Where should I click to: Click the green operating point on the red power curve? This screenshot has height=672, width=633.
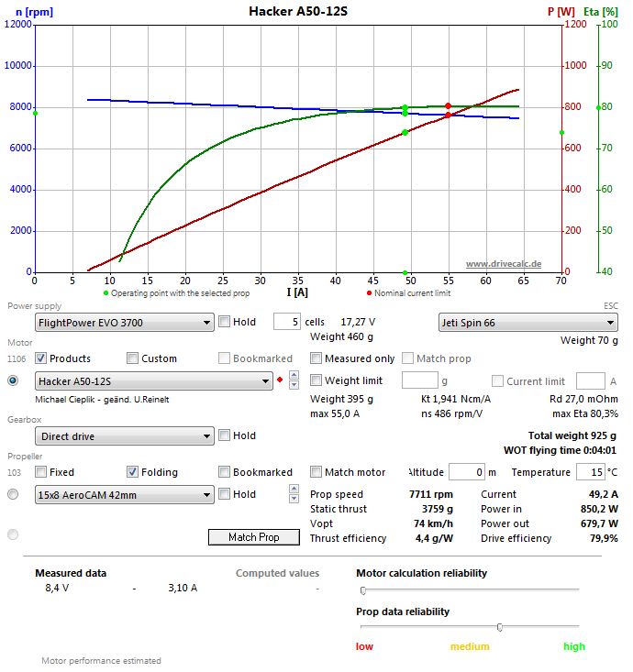405,133
